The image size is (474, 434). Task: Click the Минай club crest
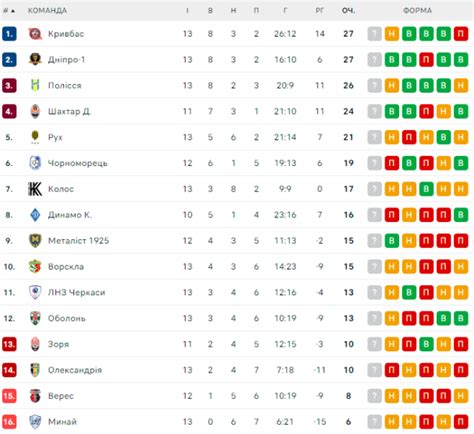tap(35, 422)
